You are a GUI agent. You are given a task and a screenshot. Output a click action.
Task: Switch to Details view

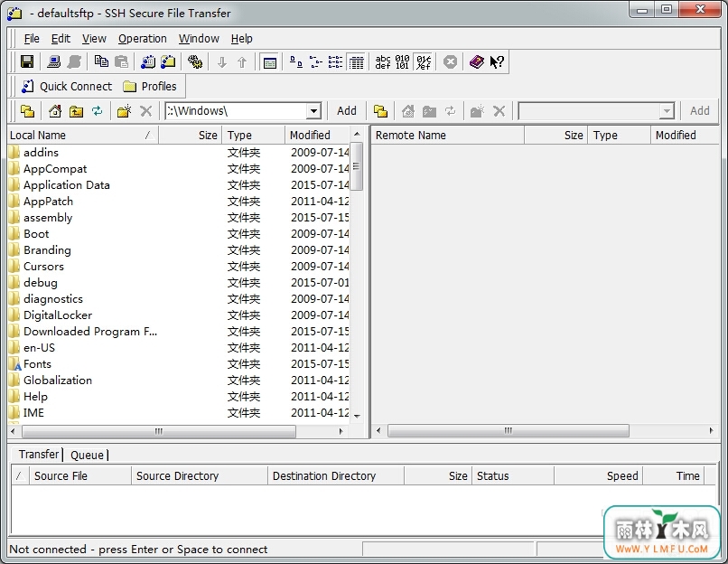click(356, 61)
